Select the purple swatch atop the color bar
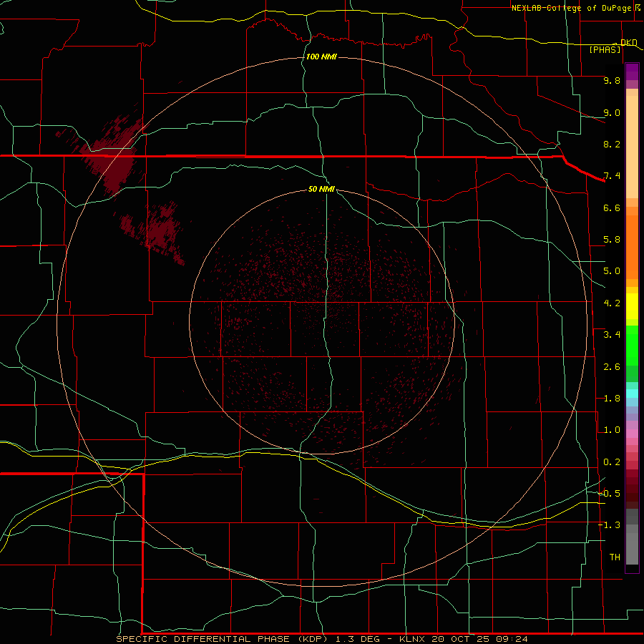The image size is (644, 644). point(632,72)
